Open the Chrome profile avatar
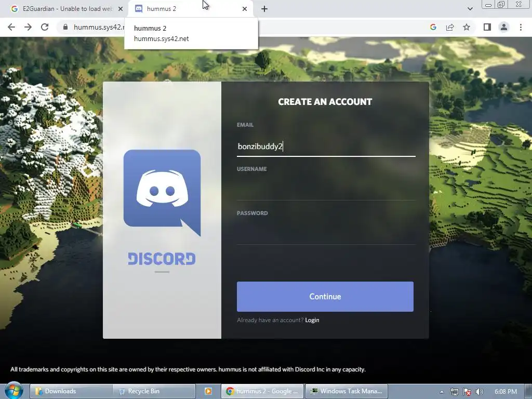 [x=504, y=27]
